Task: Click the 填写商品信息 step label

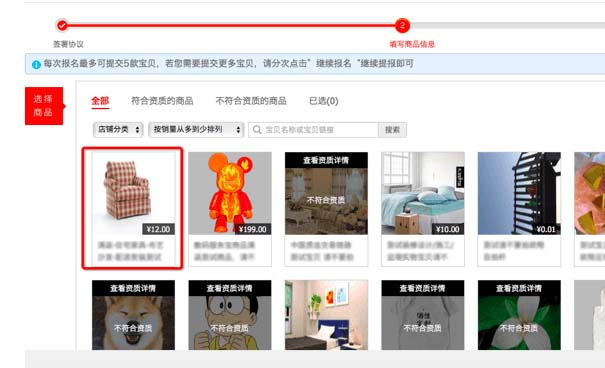Action: pyautogui.click(x=412, y=44)
